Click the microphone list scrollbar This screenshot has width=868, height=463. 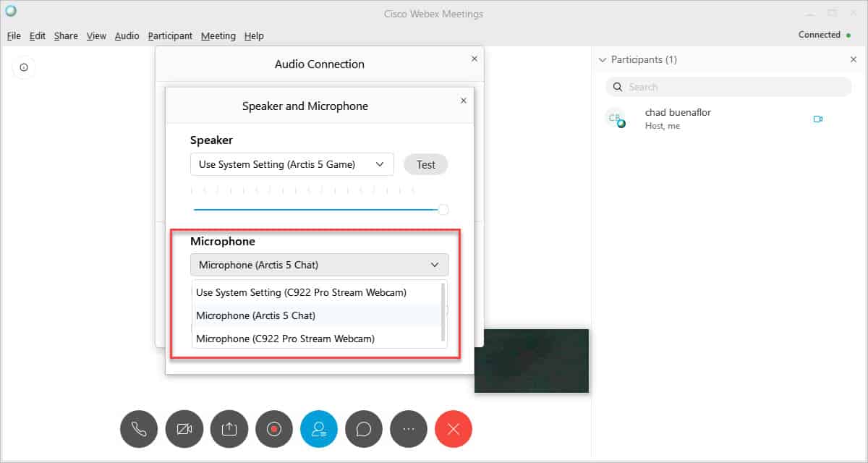click(x=443, y=311)
